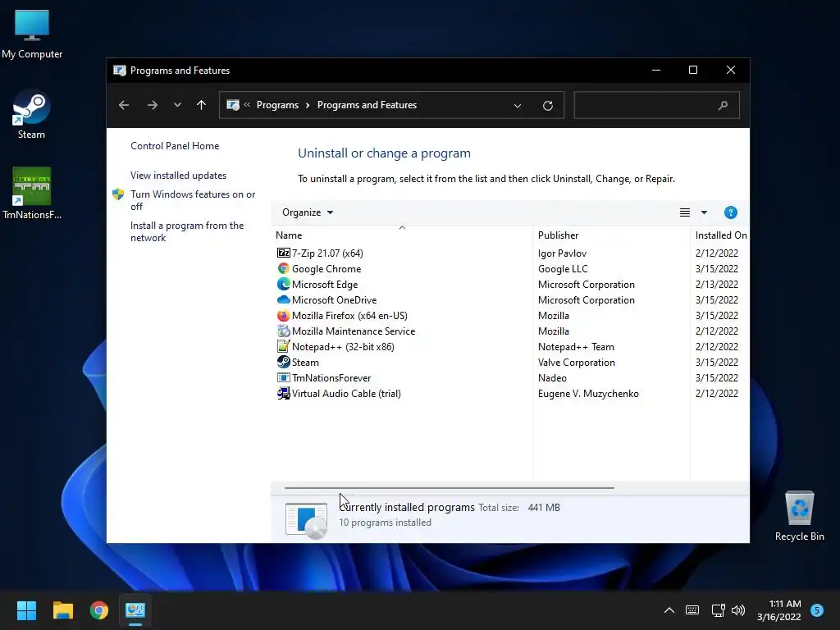The width and height of the screenshot is (840, 630).
Task: Open the help question mark icon
Action: [730, 212]
